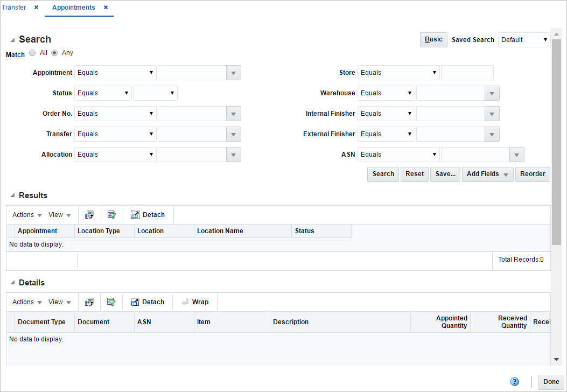Select the All match radio button
This screenshot has height=392, width=567.
(x=32, y=52)
